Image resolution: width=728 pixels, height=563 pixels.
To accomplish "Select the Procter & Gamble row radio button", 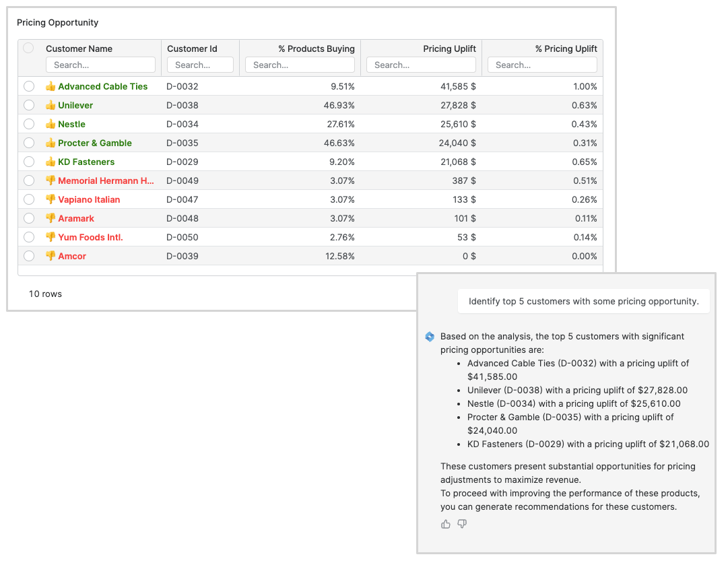I will [28, 143].
